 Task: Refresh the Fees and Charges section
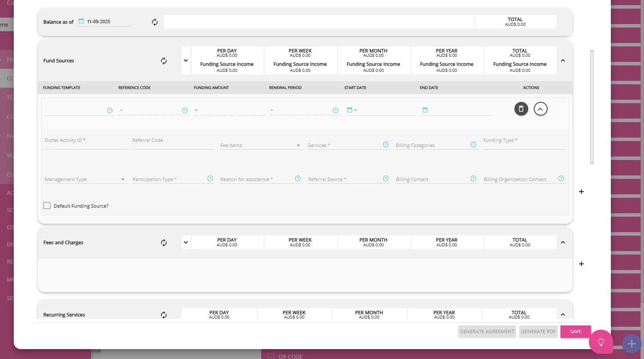[x=164, y=243]
